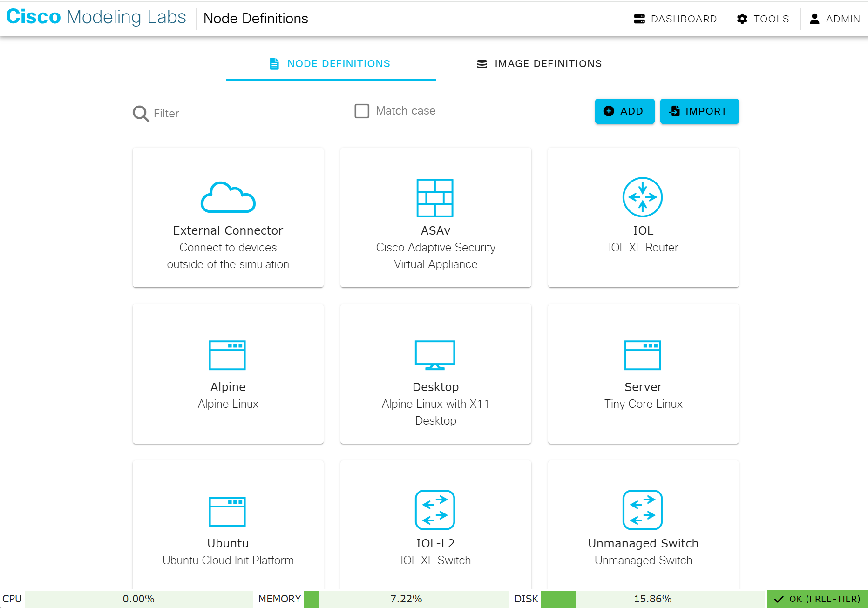Click the Disk usage bar
The height and width of the screenshot is (608, 868).
coord(653,599)
